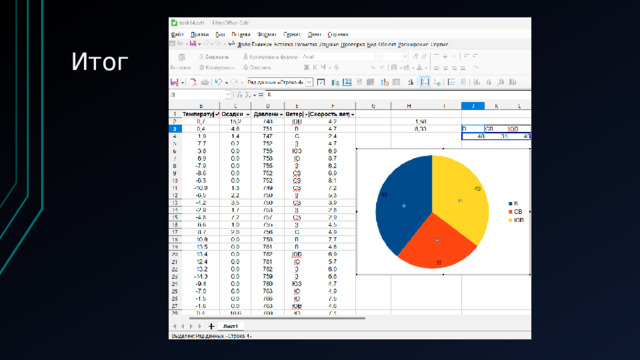Open Ветер column filter dropdown
The width and height of the screenshot is (640, 360).
pos(306,114)
